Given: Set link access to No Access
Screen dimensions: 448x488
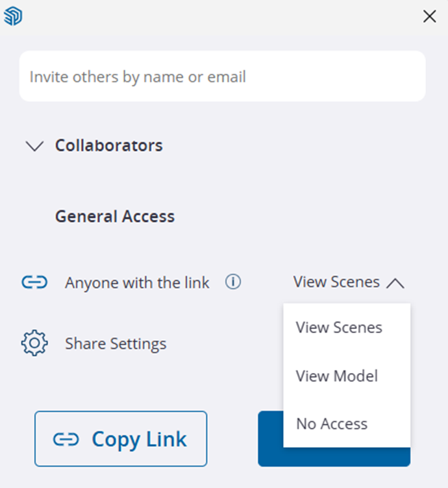Looking at the screenshot, I should click(332, 424).
